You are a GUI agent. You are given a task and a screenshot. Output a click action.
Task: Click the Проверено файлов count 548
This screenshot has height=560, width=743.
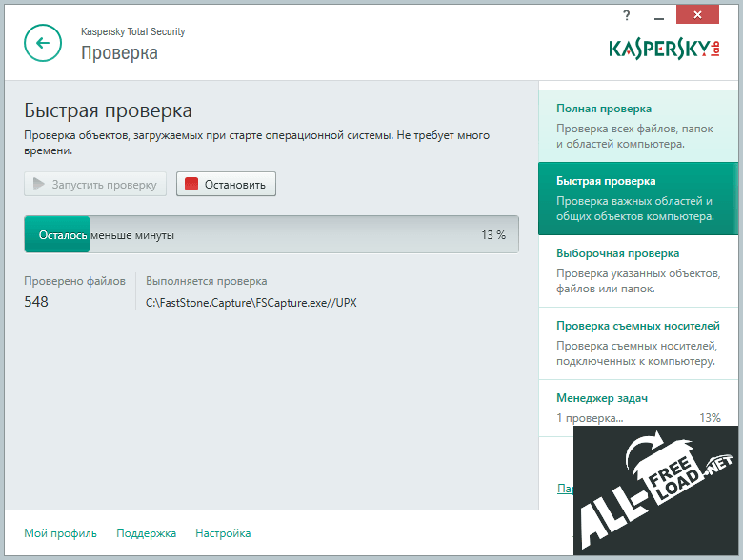pyautogui.click(x=36, y=302)
